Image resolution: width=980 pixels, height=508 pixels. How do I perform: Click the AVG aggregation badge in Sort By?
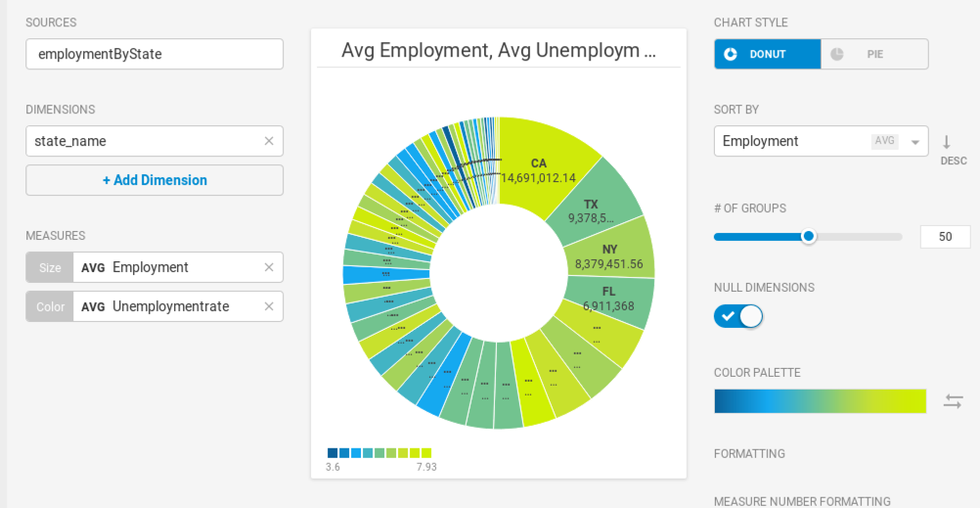884,141
